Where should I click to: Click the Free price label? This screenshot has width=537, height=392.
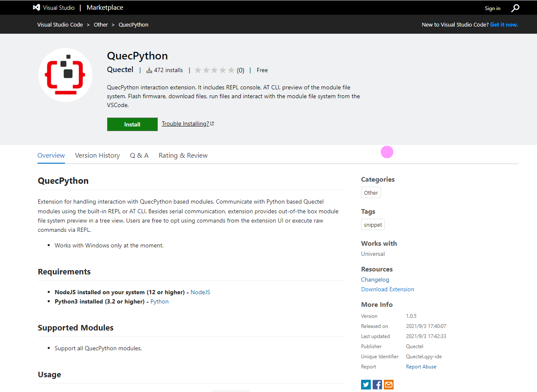tap(262, 70)
